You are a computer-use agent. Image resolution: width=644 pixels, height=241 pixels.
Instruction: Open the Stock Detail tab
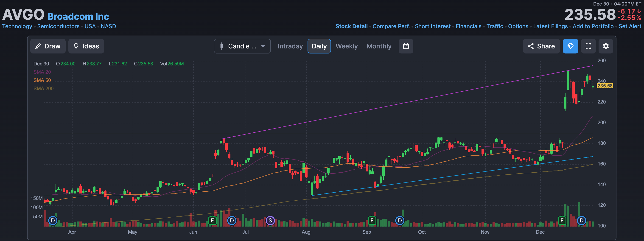point(351,26)
